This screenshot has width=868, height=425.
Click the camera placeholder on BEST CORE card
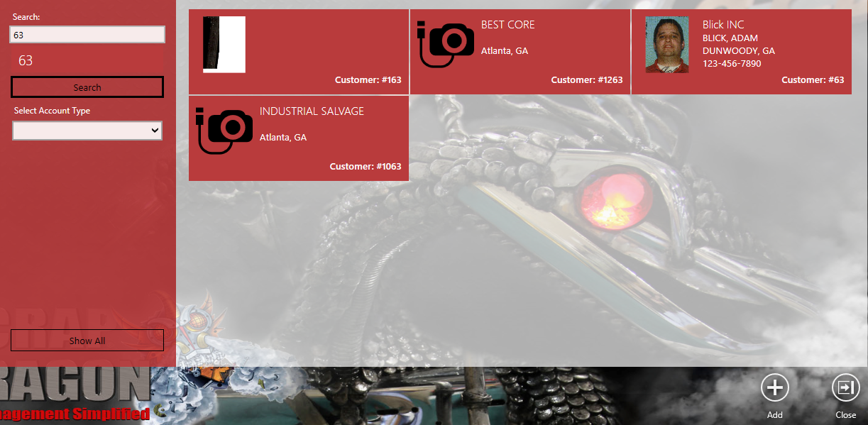[446, 44]
